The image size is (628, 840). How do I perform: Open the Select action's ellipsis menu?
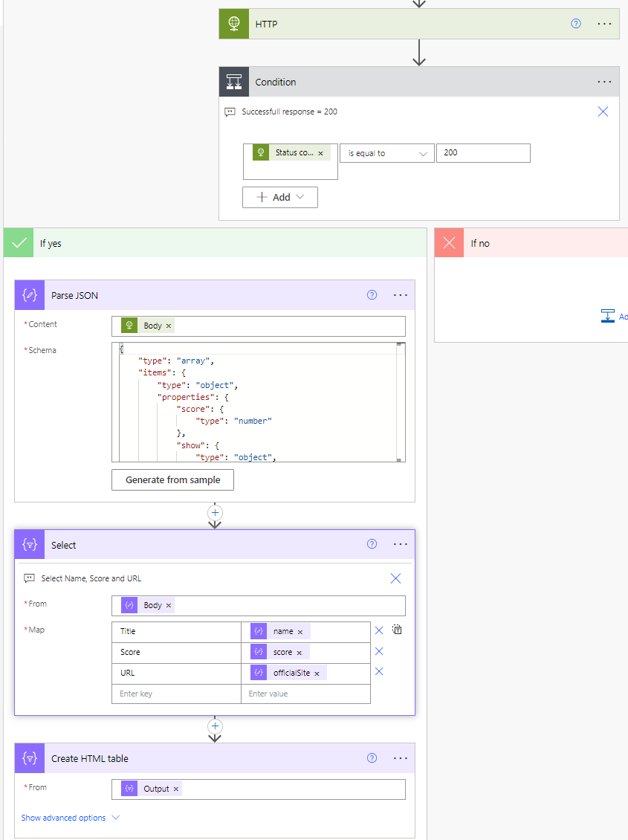(x=401, y=544)
